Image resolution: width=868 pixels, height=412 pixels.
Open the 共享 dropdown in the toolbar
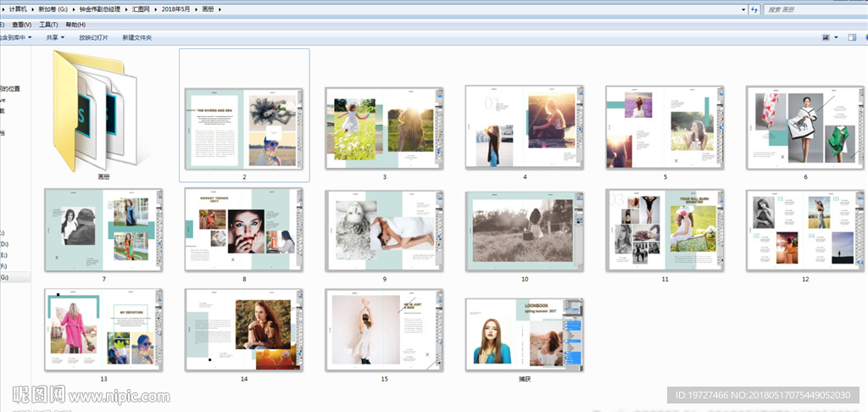pos(55,37)
